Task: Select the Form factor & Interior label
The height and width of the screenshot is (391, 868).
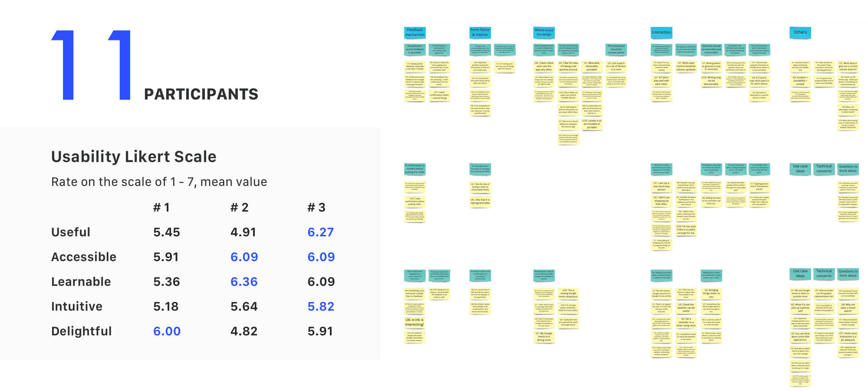Action: coord(480,33)
